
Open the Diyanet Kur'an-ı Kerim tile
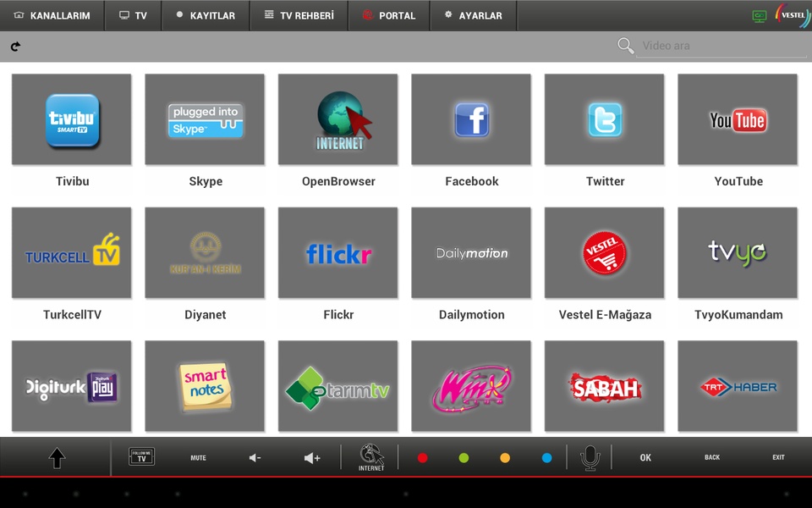point(205,253)
